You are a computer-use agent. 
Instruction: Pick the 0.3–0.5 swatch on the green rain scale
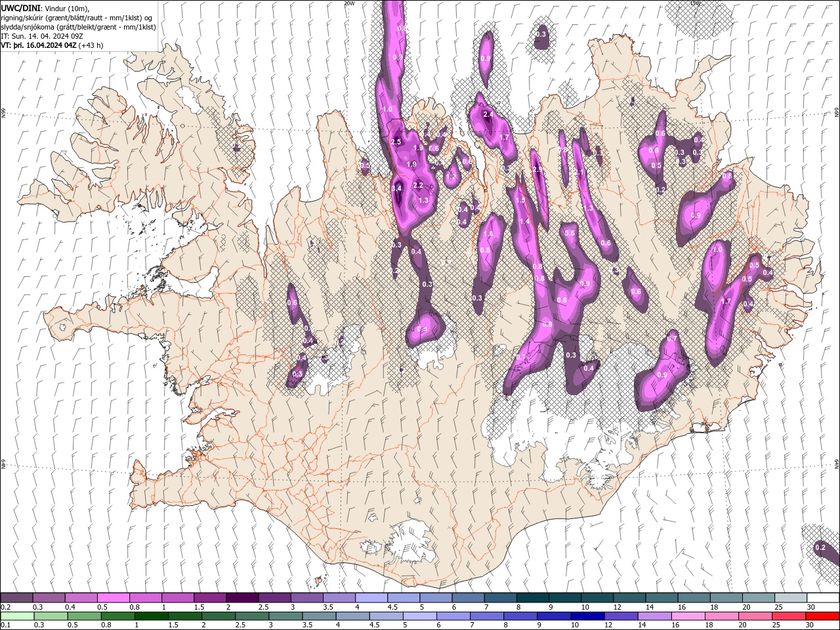pos(51,616)
